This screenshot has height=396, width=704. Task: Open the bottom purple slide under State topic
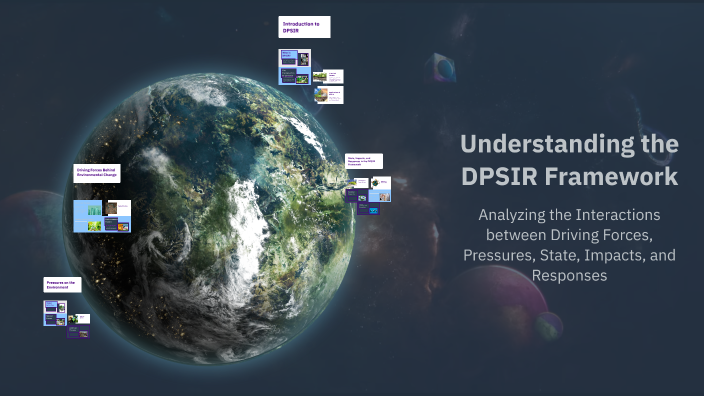point(369,208)
